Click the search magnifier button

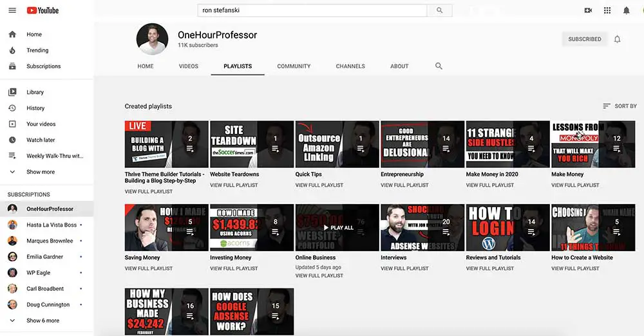pyautogui.click(x=439, y=10)
